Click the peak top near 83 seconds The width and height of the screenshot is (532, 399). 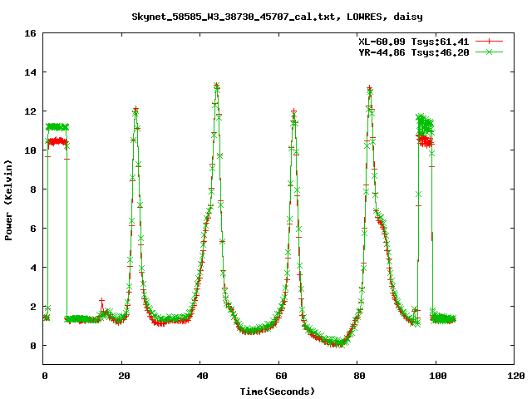(369, 88)
